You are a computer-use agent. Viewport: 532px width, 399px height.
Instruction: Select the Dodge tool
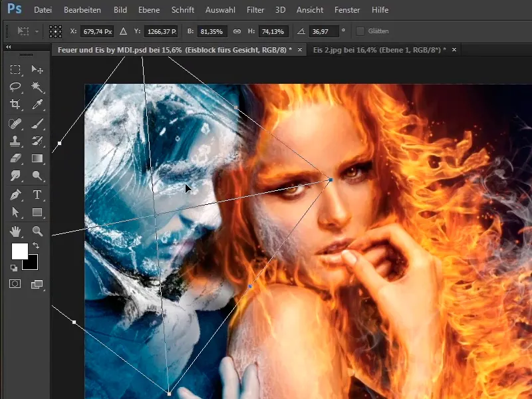[x=37, y=176]
